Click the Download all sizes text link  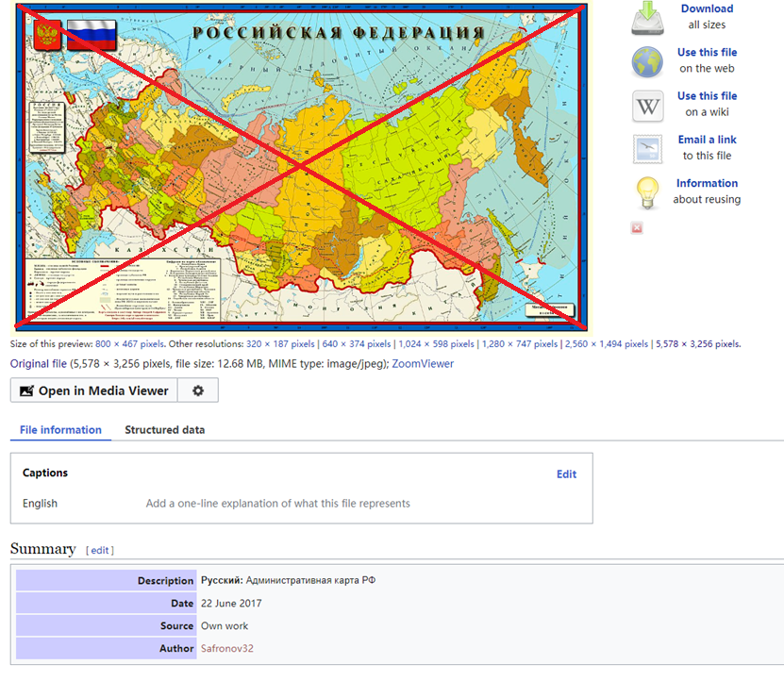[x=707, y=9]
